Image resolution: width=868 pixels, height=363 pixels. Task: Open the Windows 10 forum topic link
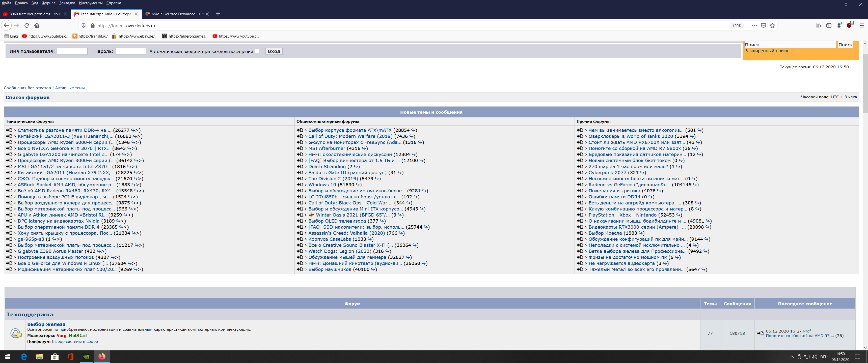point(322,185)
